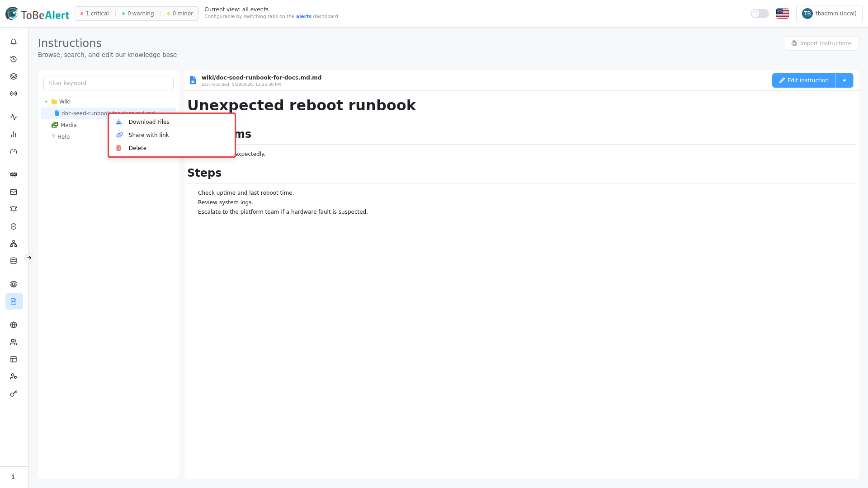The height and width of the screenshot is (488, 868).
Task: Click the Last modified timestamp text
Action: [x=241, y=84]
